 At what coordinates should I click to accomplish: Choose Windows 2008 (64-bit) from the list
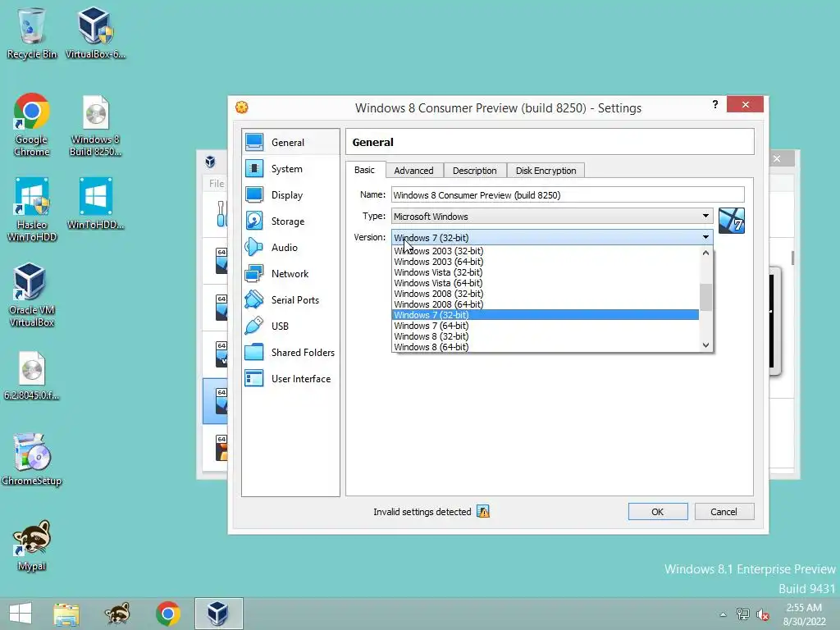(x=545, y=304)
